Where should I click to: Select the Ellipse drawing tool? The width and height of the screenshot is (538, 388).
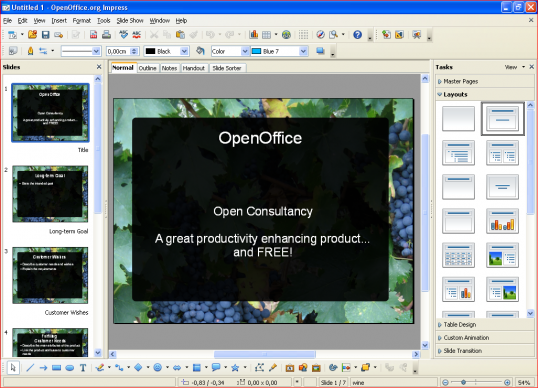click(x=70, y=368)
